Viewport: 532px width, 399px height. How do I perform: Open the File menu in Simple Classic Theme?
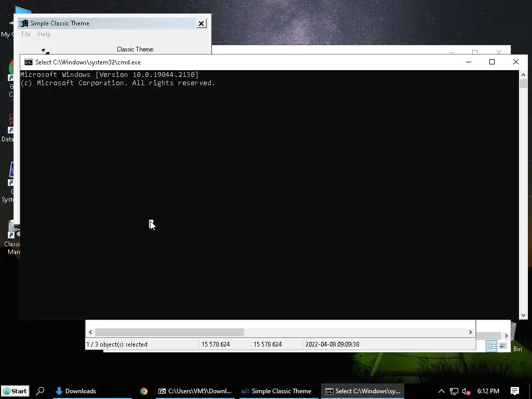coord(26,34)
